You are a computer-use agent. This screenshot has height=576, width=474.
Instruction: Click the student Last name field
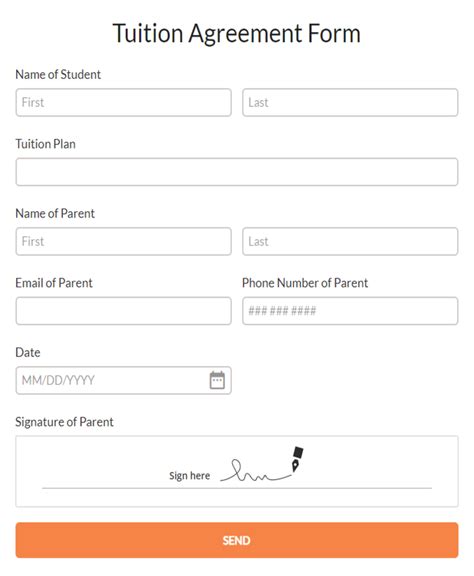pos(350,102)
